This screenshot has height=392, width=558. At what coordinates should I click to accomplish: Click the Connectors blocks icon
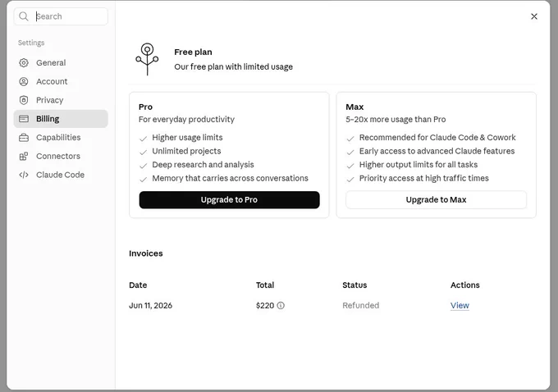pyautogui.click(x=24, y=156)
